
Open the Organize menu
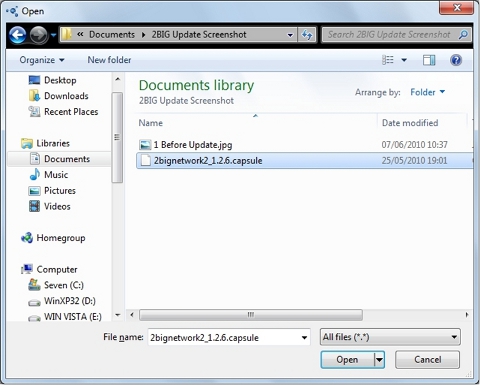point(42,60)
